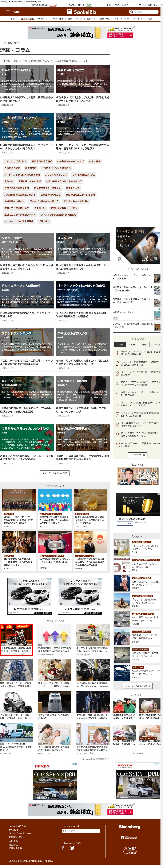Open the CAのここだけの話 article thumbnail
163x868 pixels.
click(x=27, y=79)
